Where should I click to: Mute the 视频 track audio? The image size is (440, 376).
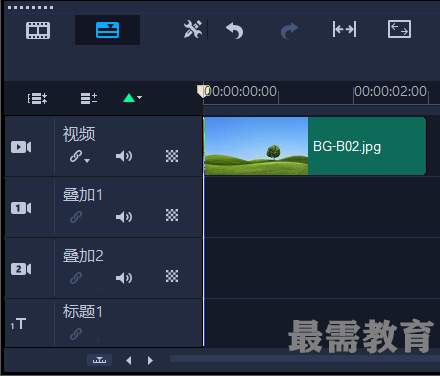124,156
